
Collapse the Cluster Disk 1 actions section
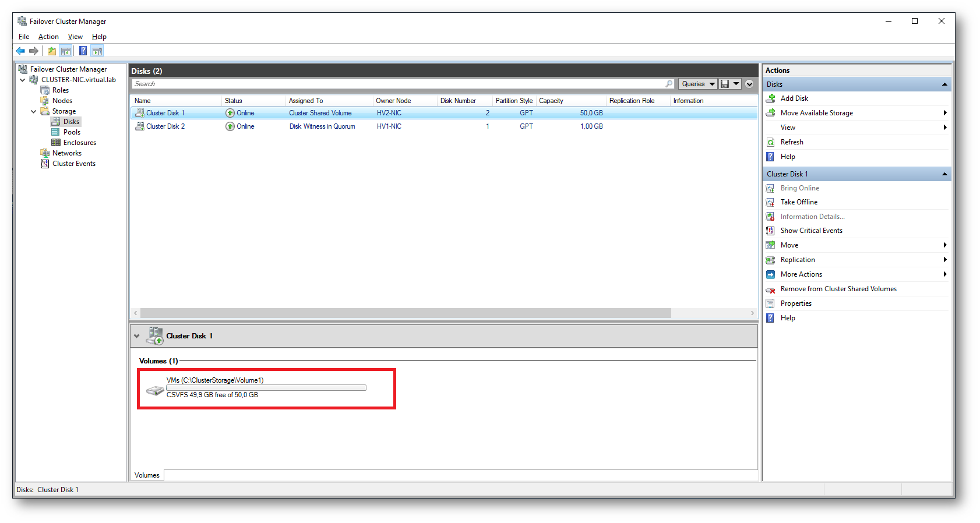coord(944,174)
